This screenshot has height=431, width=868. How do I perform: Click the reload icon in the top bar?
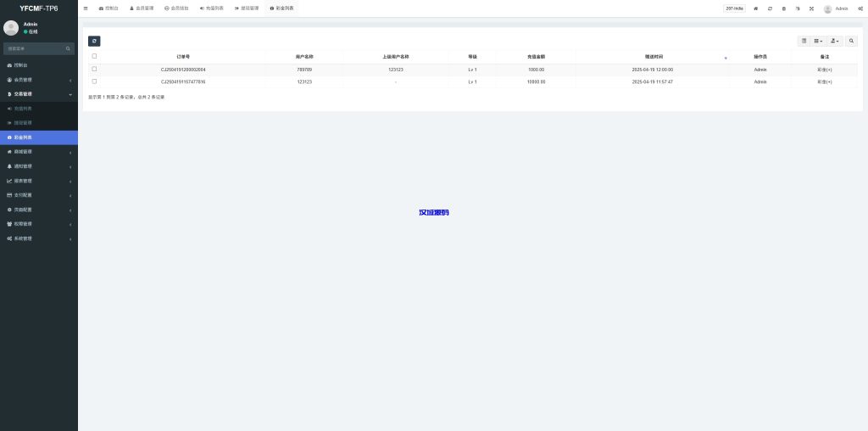(x=770, y=8)
